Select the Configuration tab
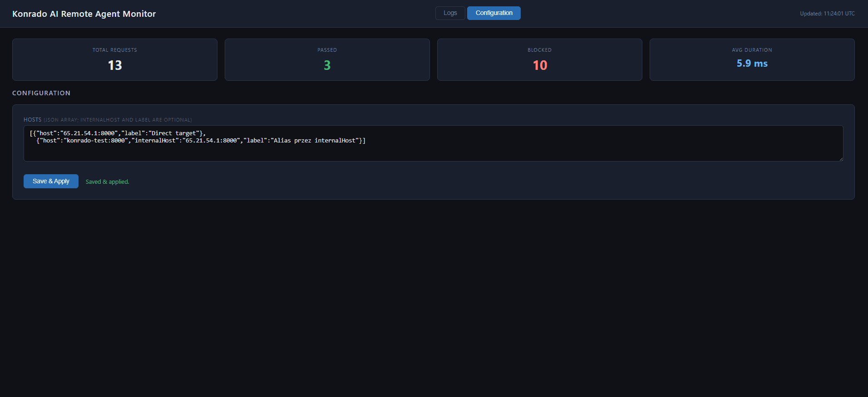 [x=494, y=13]
